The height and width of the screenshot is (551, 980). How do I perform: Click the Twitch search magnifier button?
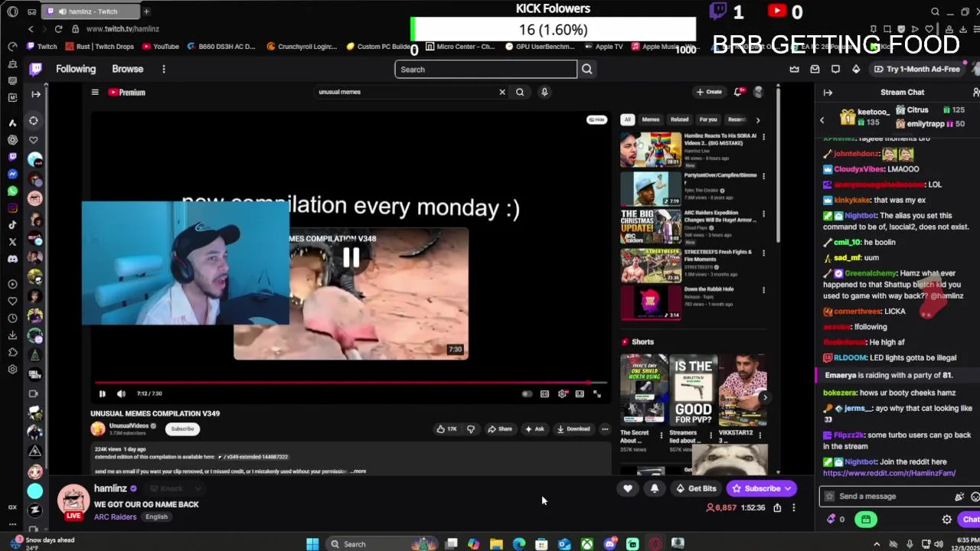[x=586, y=70]
